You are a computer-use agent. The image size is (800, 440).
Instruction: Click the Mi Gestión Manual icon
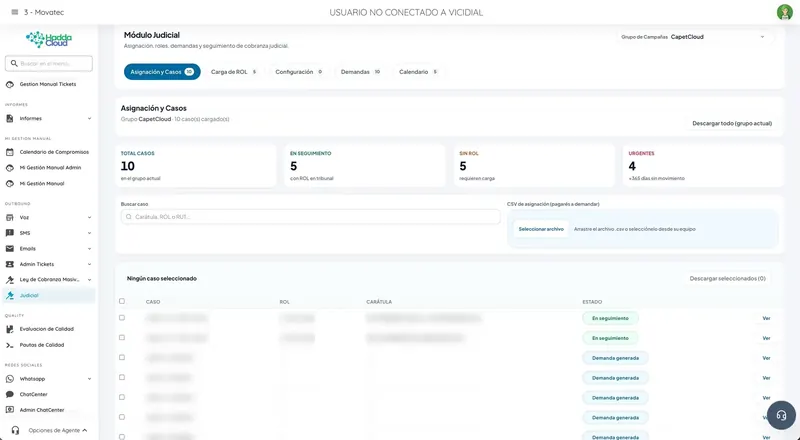(10, 184)
